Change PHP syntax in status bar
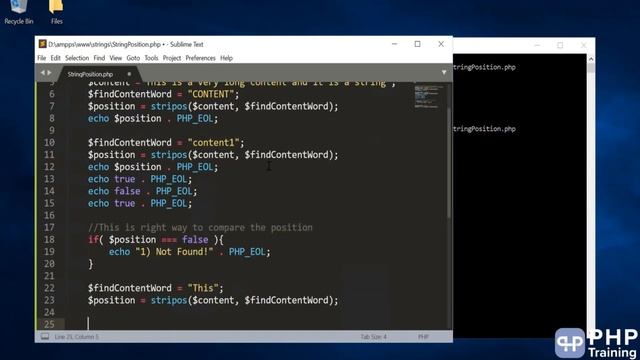This screenshot has height=360, width=640. [x=423, y=337]
